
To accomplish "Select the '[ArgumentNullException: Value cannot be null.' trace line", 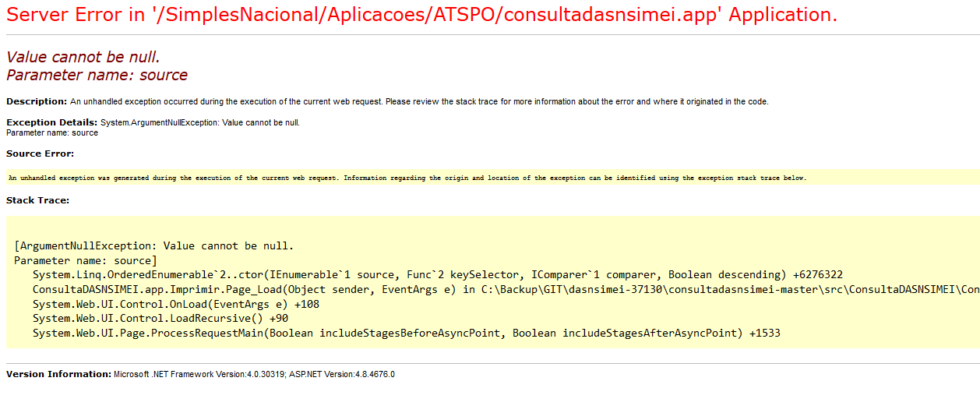I will pyautogui.click(x=154, y=245).
